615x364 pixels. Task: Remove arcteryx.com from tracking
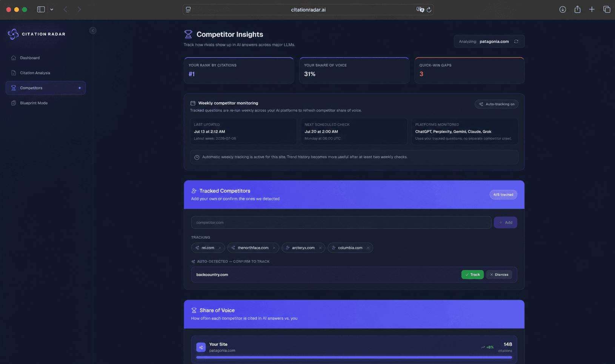[320, 248]
